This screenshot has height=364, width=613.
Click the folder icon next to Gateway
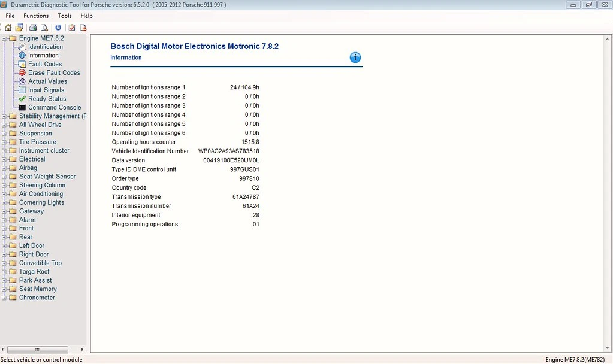13,211
